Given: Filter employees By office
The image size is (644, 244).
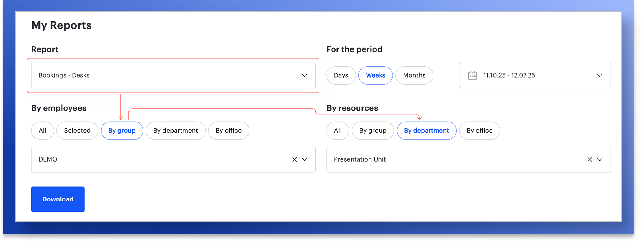Looking at the screenshot, I should coord(229,131).
